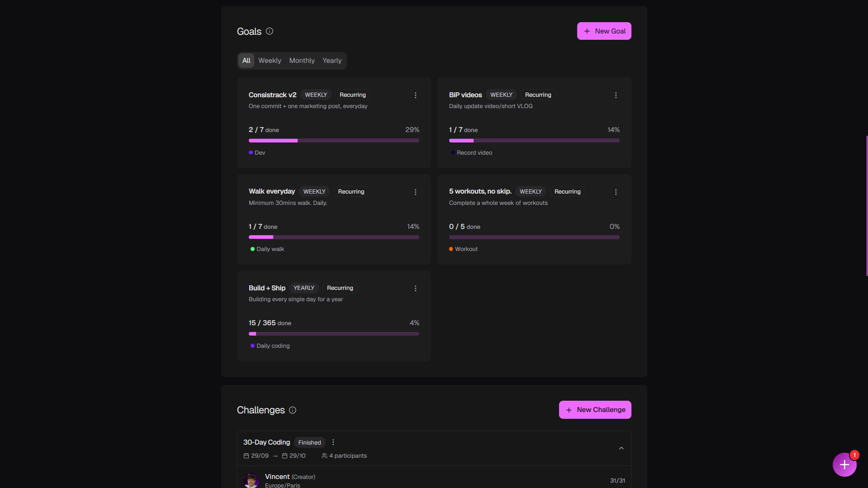Click Vincent's profile avatar
868x488 pixels.
(251, 480)
